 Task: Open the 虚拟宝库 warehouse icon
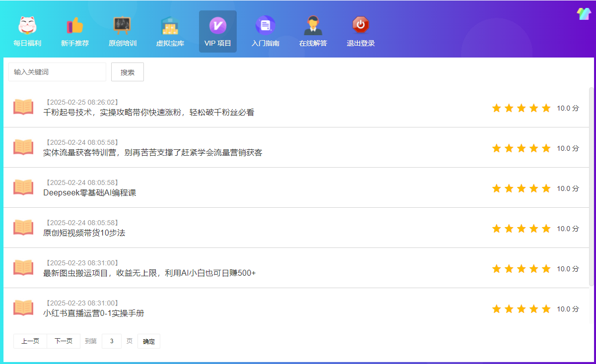(x=170, y=25)
